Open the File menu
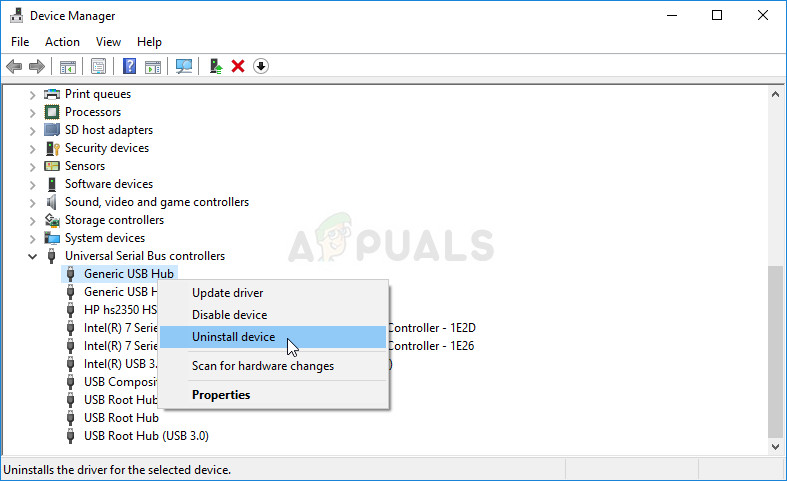This screenshot has width=787, height=481. click(20, 42)
